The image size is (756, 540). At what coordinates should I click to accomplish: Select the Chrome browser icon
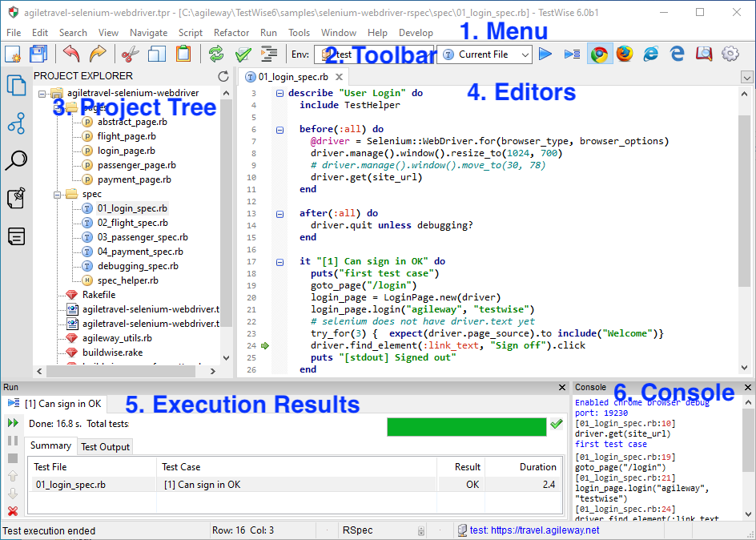(599, 54)
